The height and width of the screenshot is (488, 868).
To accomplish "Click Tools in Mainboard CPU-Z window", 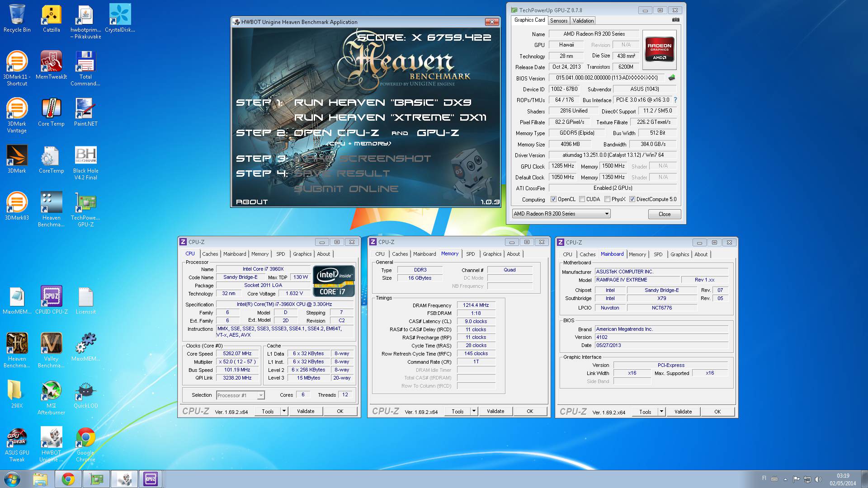I will point(645,412).
